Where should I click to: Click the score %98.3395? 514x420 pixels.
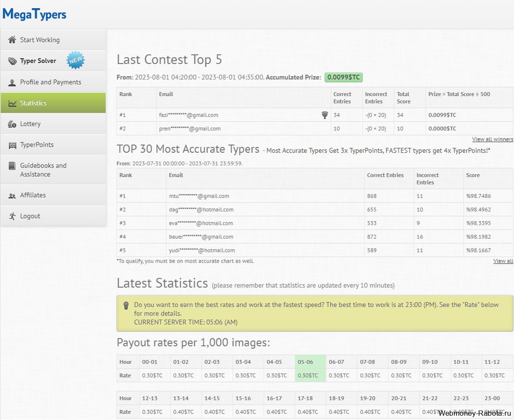coord(478,223)
